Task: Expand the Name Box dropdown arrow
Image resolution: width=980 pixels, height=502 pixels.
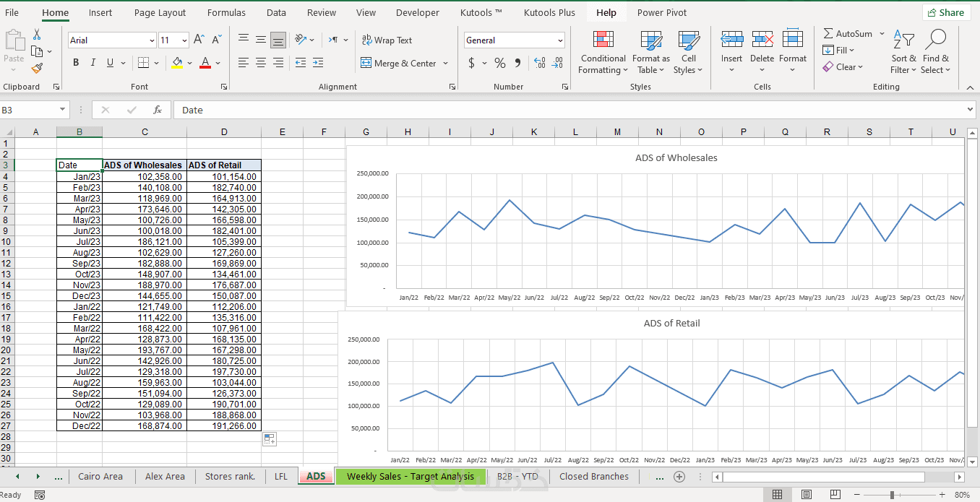Action: (x=63, y=110)
